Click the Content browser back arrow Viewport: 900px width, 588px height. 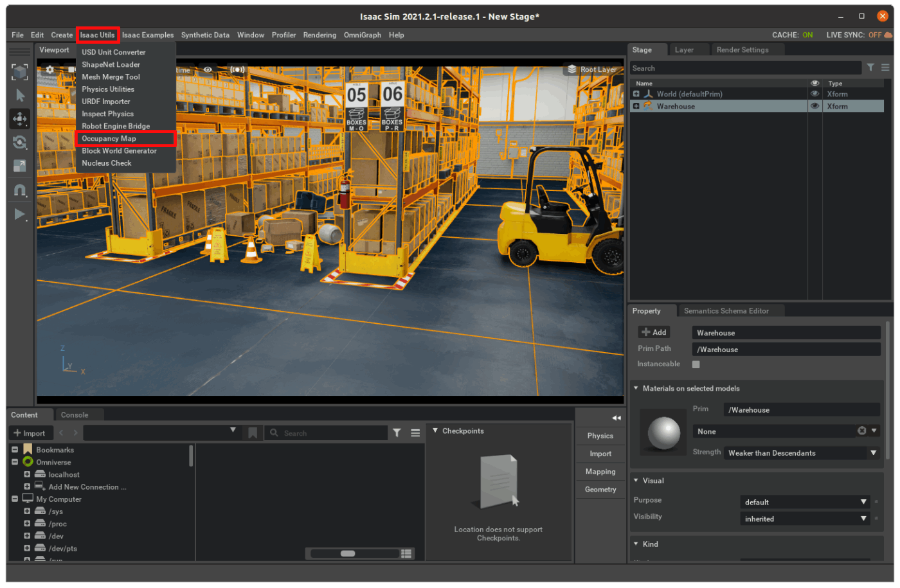(62, 433)
